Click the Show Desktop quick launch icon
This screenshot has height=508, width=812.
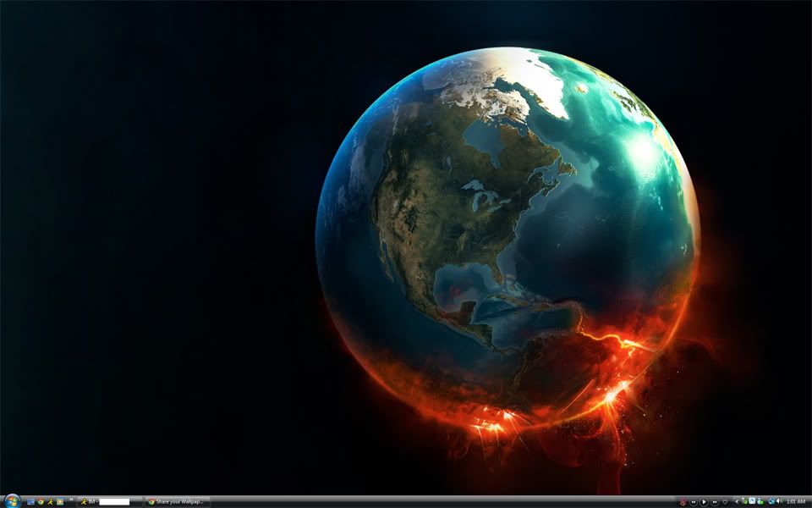[30, 502]
